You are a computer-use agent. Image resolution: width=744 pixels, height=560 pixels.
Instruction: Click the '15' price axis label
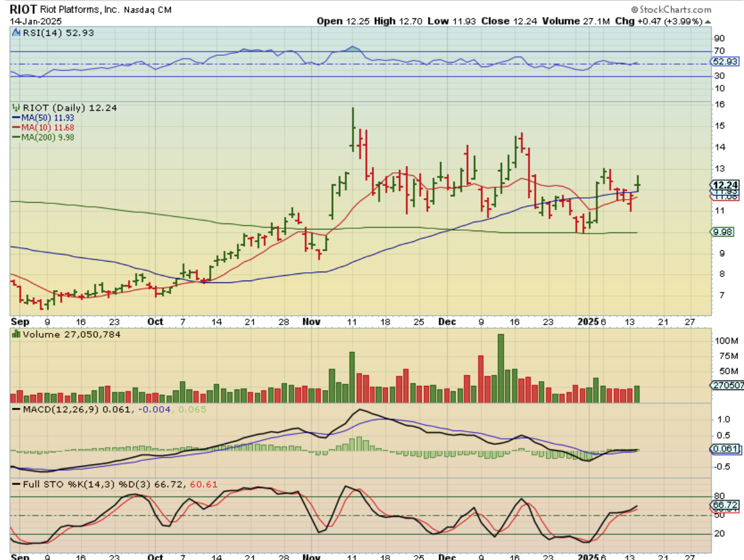point(719,125)
